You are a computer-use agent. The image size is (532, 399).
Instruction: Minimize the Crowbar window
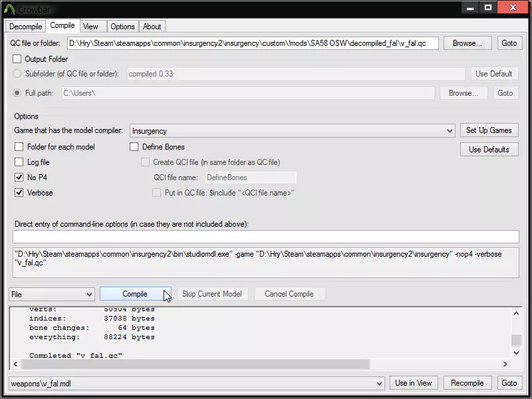(x=470, y=7)
